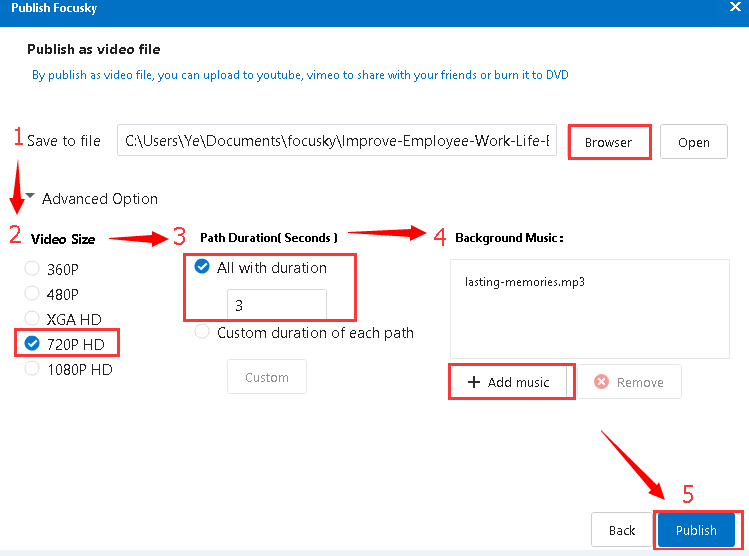Enable All with duration option
This screenshot has width=749, height=556.
202,267
